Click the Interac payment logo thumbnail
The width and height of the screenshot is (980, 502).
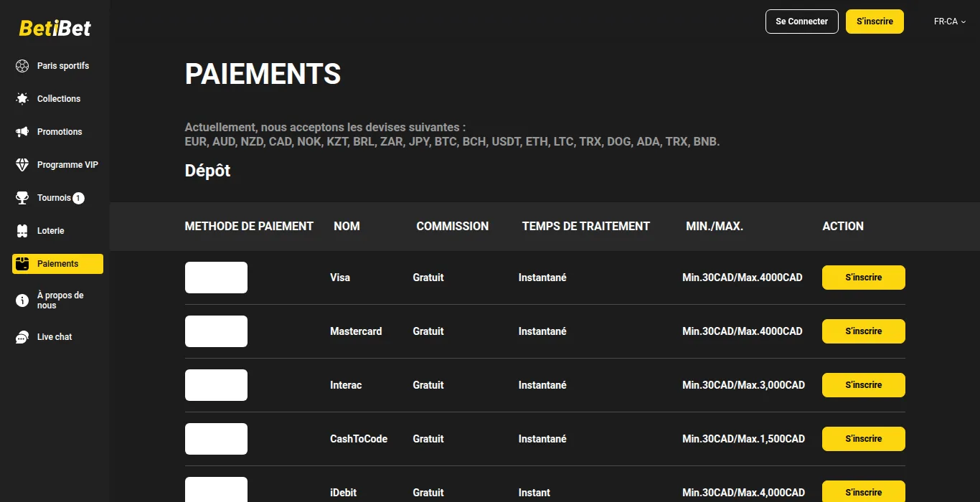coord(216,385)
